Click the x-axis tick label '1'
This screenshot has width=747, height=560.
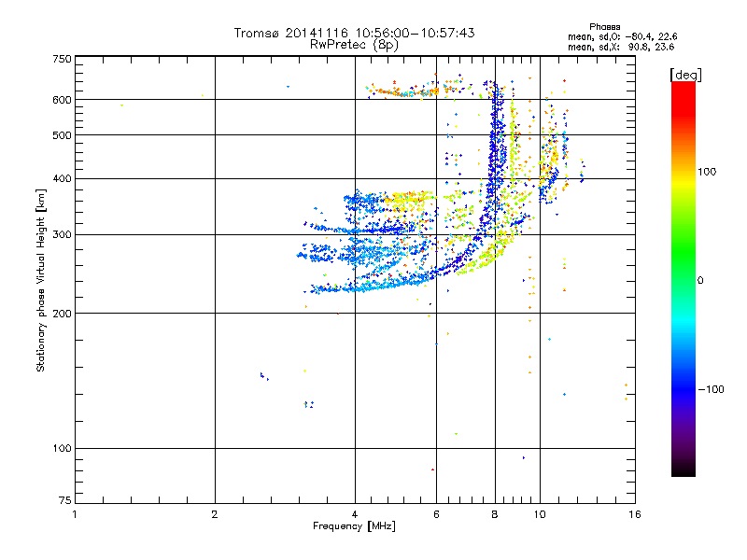click(75, 514)
